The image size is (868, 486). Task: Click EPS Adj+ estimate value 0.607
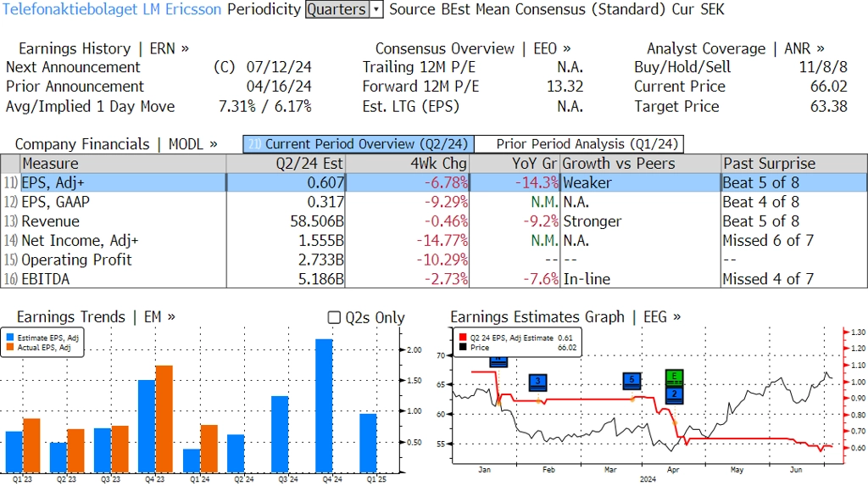pos(325,183)
